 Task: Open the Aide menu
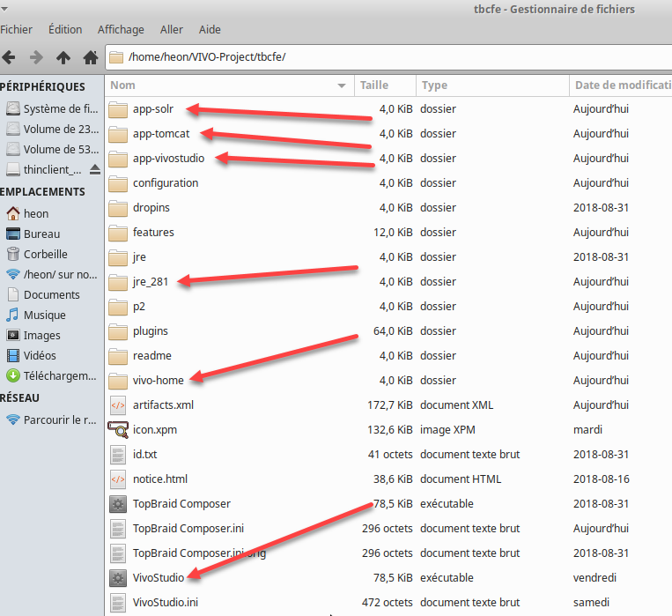(x=210, y=30)
